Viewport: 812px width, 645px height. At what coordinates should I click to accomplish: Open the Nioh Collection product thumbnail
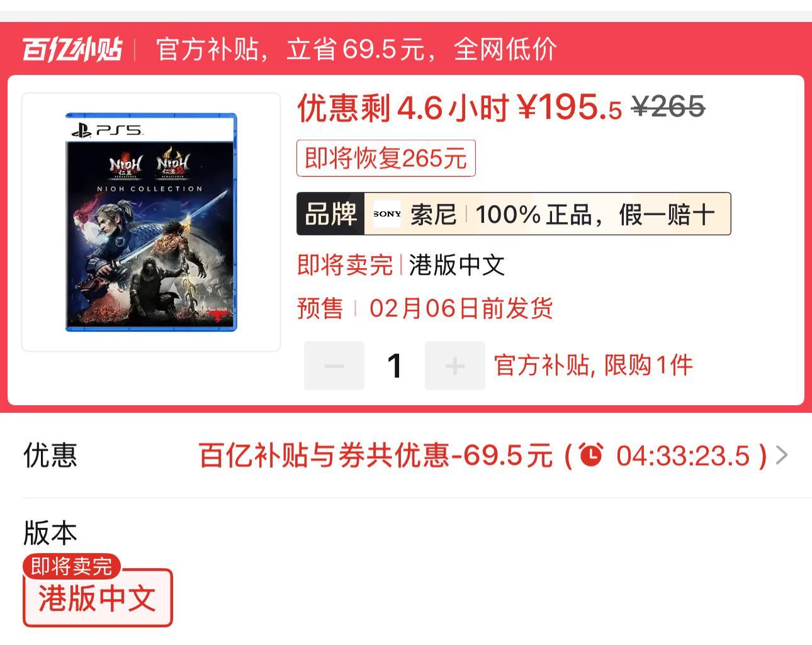(x=151, y=222)
